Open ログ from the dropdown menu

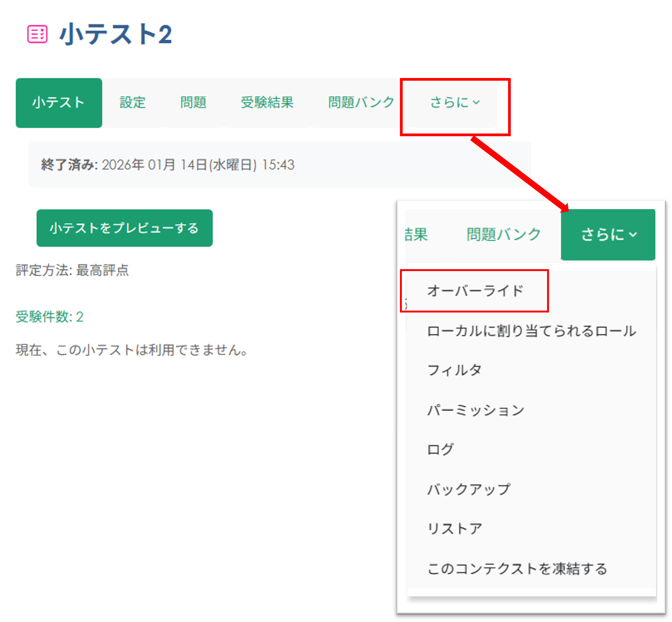pos(440,450)
